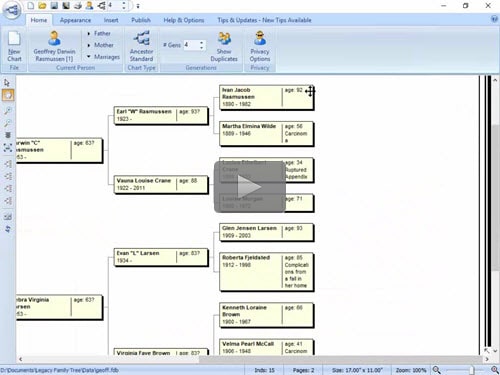Image resolution: width=500 pixels, height=375 pixels.
Task: Click the ribbon help icon
Action: tap(494, 19)
